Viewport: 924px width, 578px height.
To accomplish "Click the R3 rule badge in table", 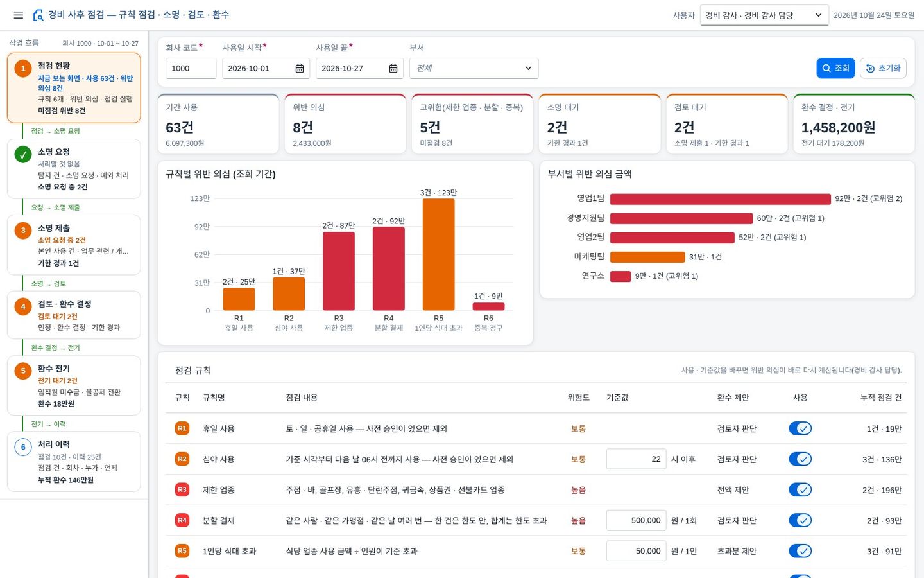I will click(x=182, y=489).
